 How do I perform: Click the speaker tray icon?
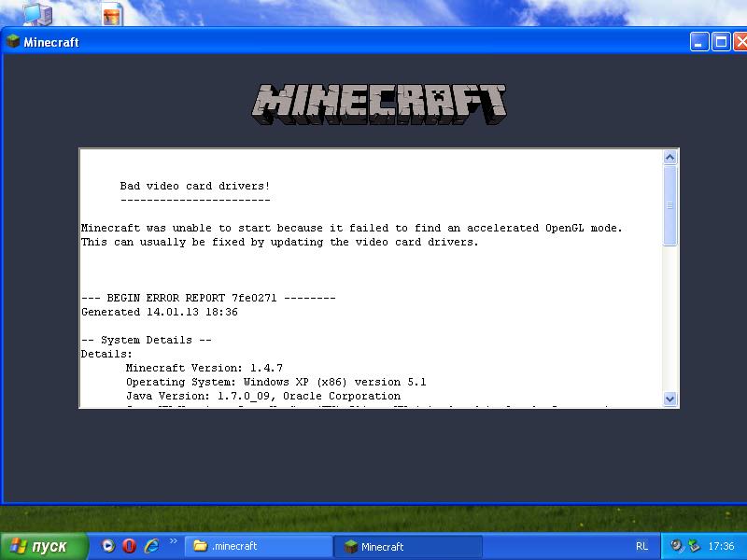[675, 546]
